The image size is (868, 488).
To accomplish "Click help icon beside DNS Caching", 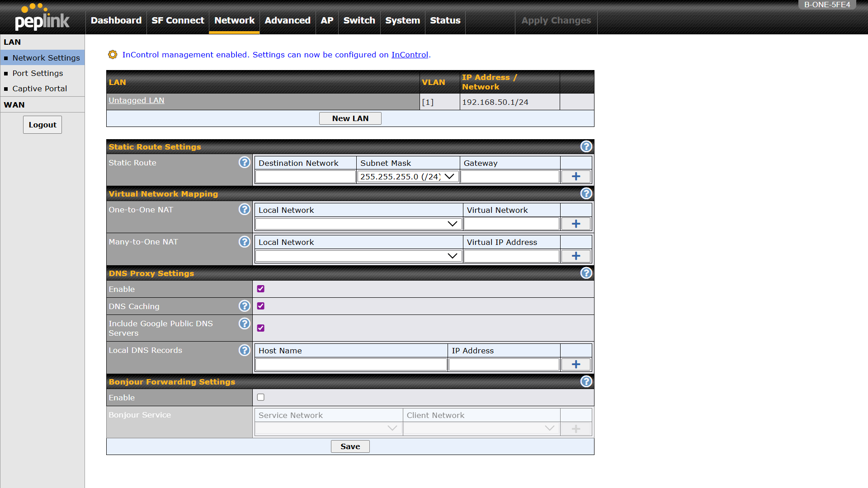I will (244, 306).
